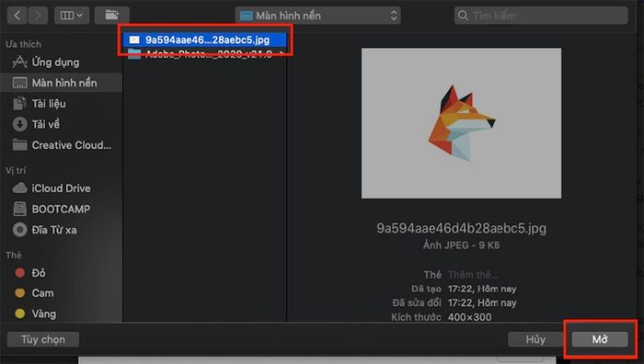Select the Adobe_Photo... folder row
This screenshot has width=644, height=364.
(x=204, y=53)
